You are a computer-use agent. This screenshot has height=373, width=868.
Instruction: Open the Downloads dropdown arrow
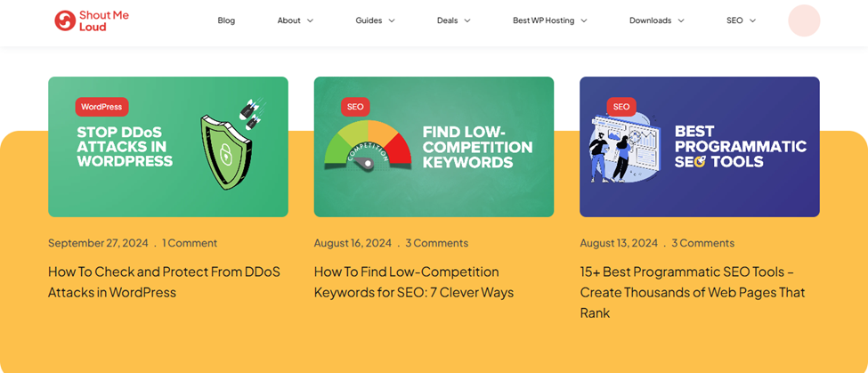click(681, 21)
